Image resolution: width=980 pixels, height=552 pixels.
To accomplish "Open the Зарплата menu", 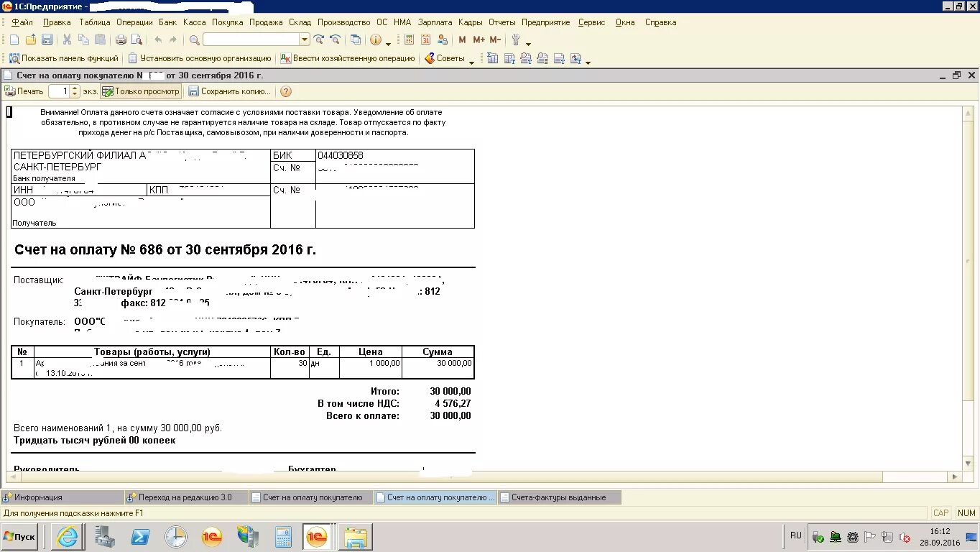I will click(435, 22).
